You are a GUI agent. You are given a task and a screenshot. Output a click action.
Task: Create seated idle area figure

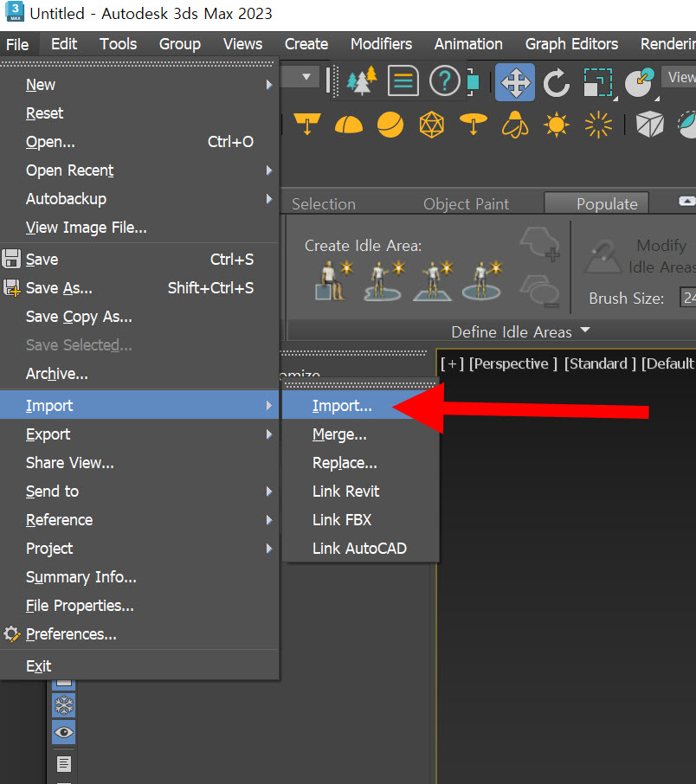click(x=334, y=280)
